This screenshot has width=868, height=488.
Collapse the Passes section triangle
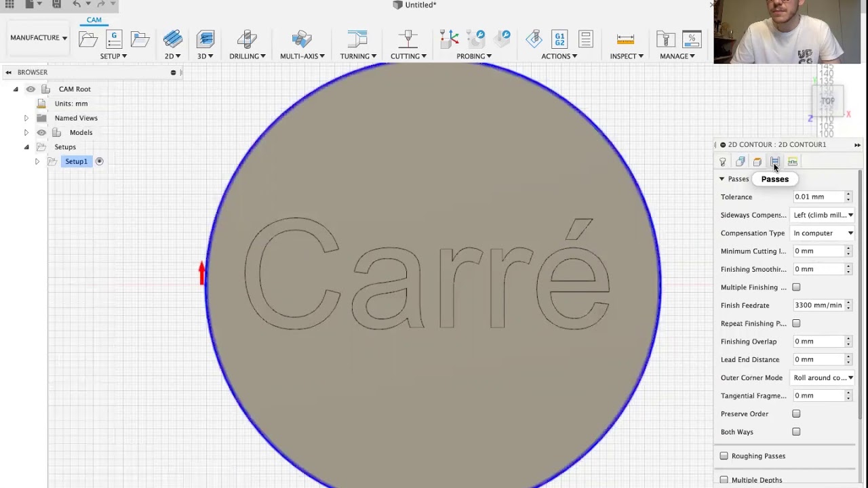722,179
